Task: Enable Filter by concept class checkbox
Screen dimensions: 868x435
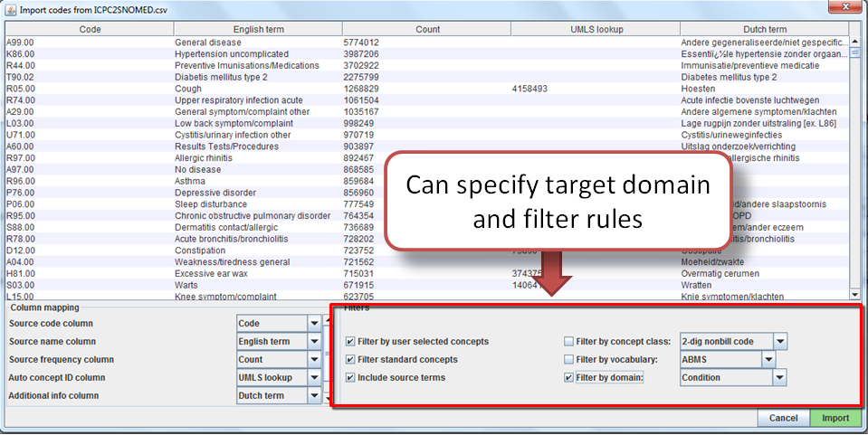Action: [568, 342]
